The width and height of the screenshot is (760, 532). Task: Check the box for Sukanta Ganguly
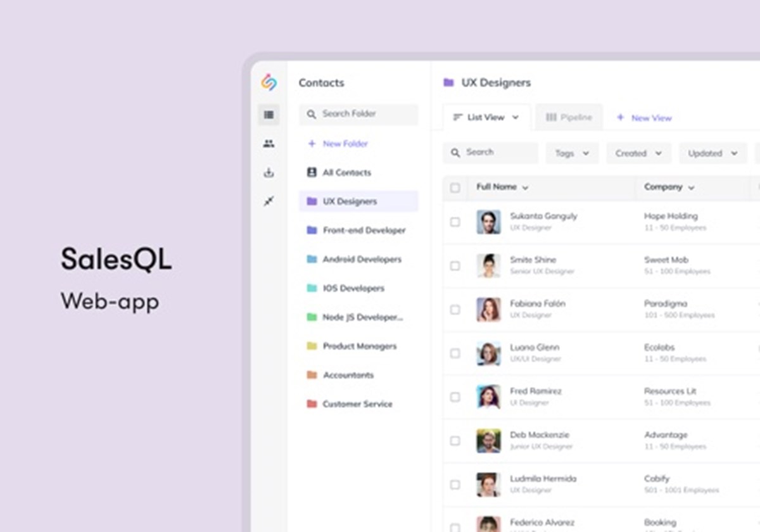coord(455,222)
